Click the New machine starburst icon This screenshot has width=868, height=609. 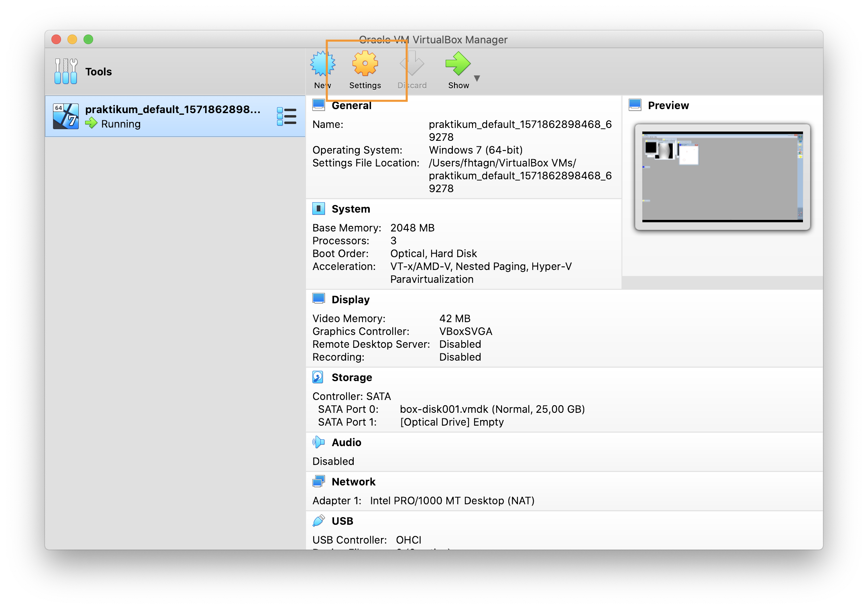coord(322,64)
